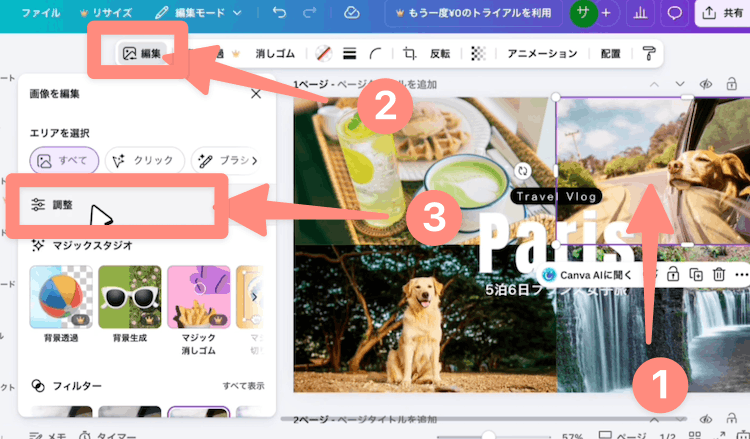
Task: Show more マジックスタジオ tools arrow
Action: pos(254,297)
